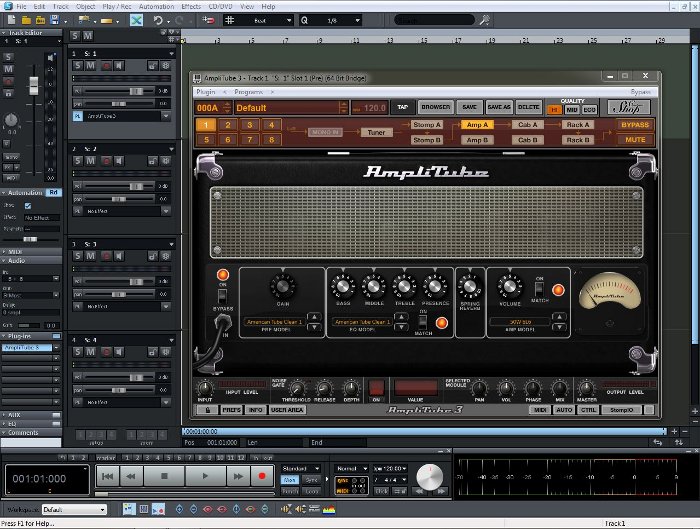Toggle the AmpliTube MUTE button

point(635,140)
